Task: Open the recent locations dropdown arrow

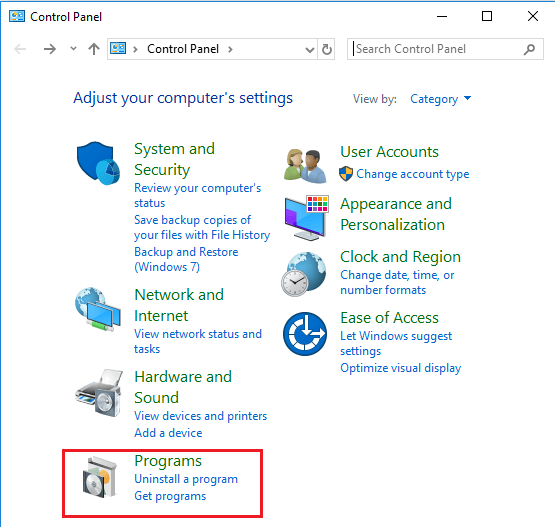Action: [73, 49]
